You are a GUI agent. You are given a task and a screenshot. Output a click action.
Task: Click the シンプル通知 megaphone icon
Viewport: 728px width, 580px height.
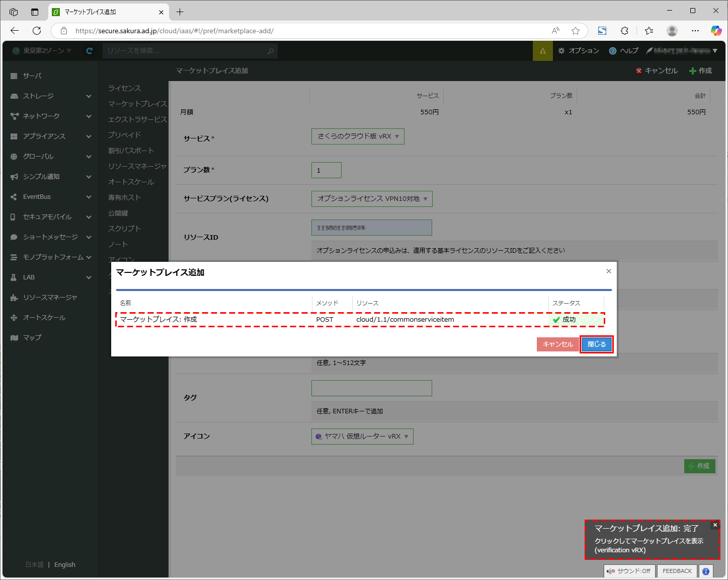[14, 177]
